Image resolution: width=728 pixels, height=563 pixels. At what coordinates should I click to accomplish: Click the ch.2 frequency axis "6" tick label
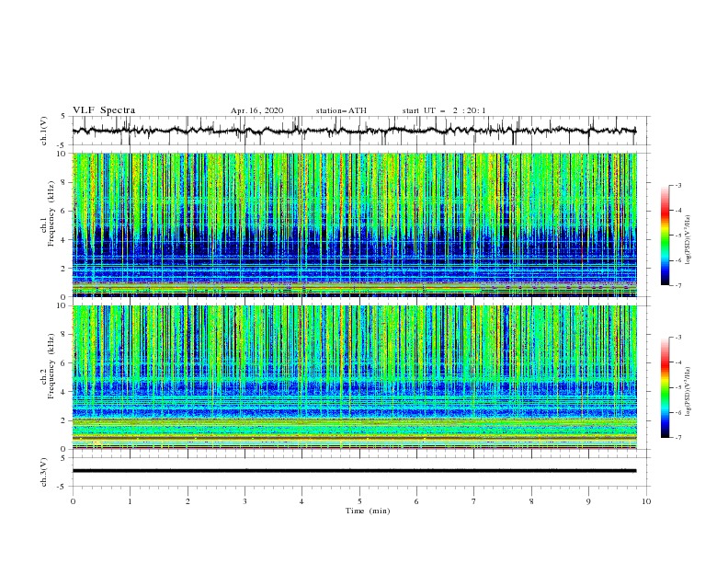click(x=65, y=363)
